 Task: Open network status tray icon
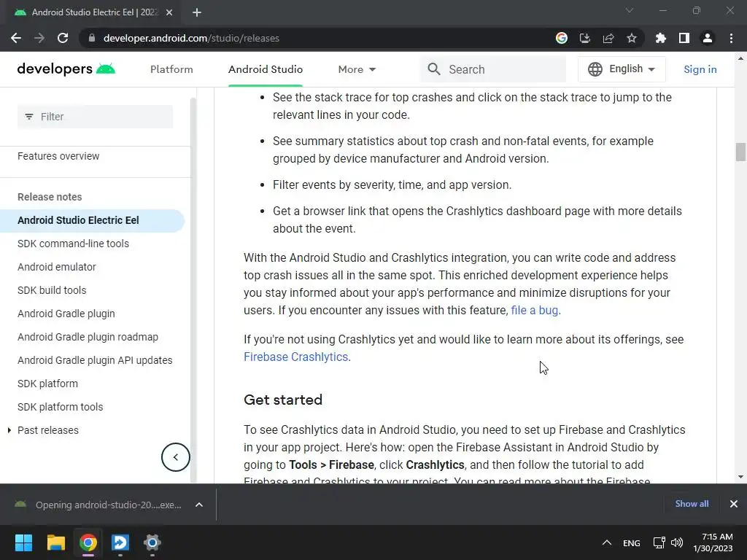(659, 542)
